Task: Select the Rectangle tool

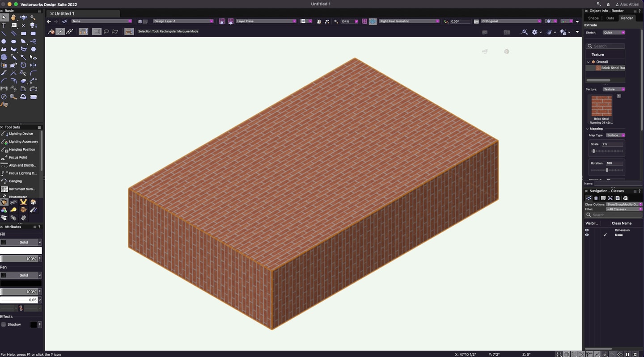Action: point(23,34)
